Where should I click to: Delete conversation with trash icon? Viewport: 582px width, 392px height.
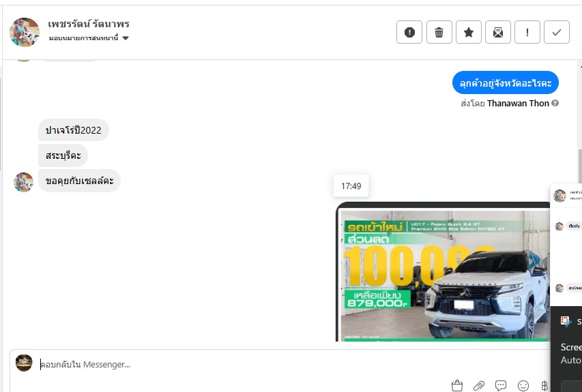(x=439, y=32)
